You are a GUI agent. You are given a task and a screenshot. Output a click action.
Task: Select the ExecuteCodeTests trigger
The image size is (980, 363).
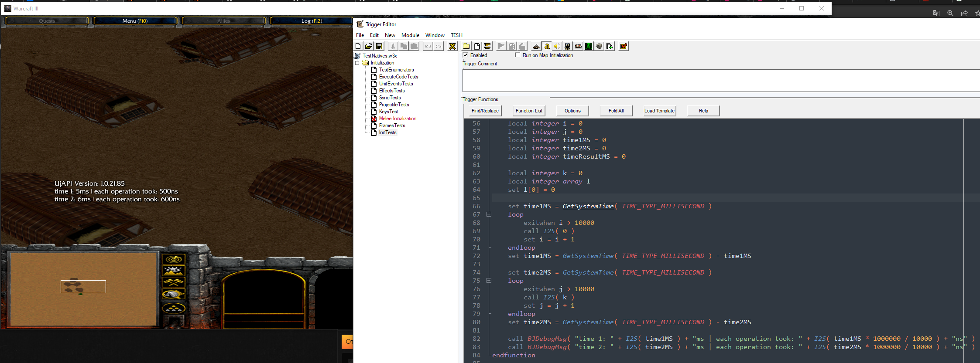coord(398,77)
